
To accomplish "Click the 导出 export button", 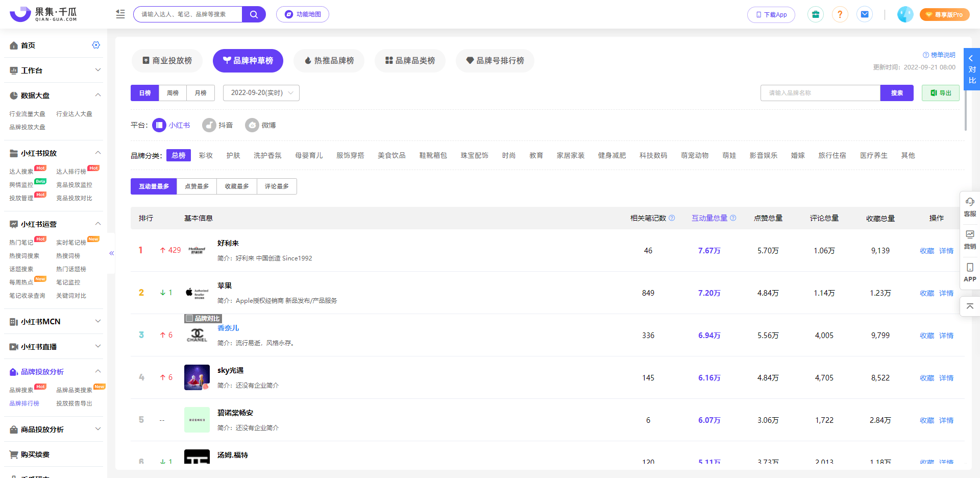I will click(941, 93).
